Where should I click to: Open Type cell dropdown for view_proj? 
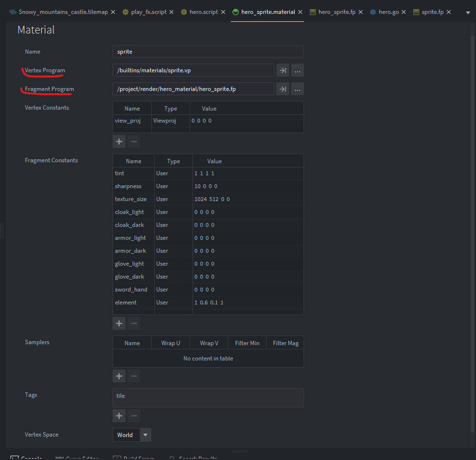(x=170, y=121)
